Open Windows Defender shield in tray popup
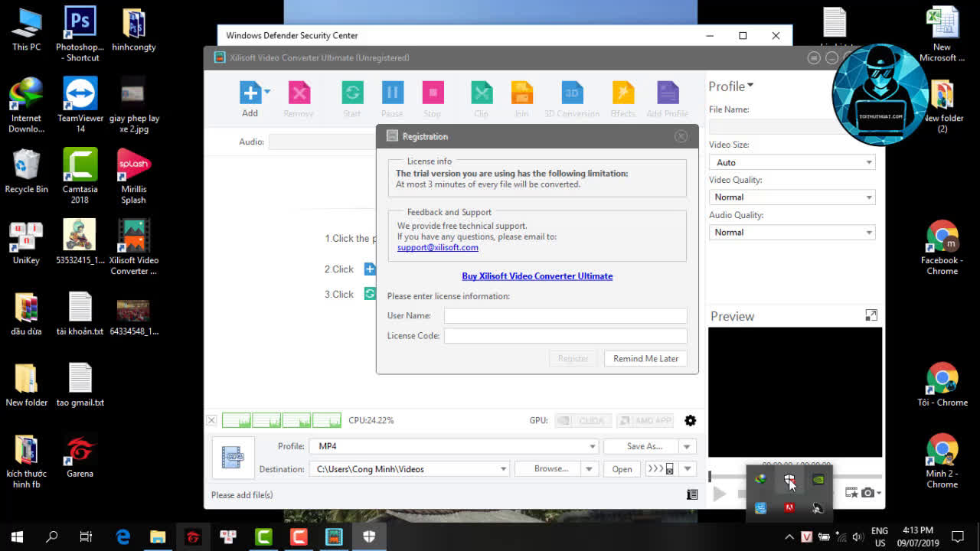Viewport: 980px width, 551px height. (789, 480)
